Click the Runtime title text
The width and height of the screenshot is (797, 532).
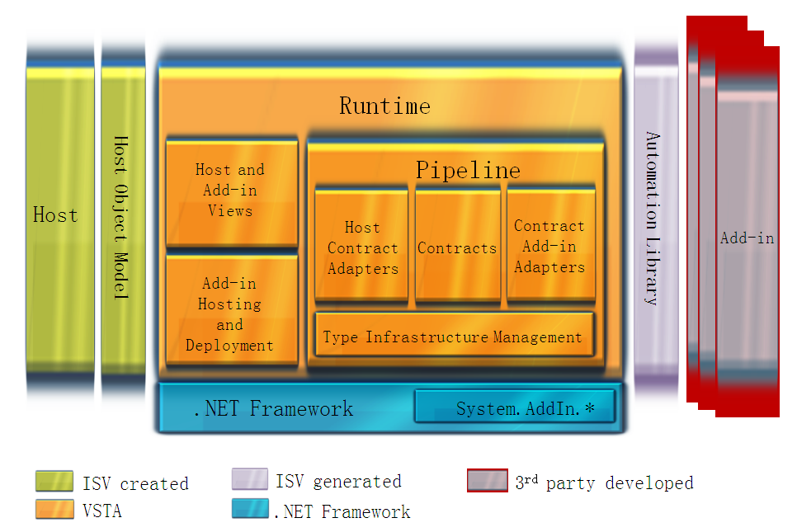(384, 106)
